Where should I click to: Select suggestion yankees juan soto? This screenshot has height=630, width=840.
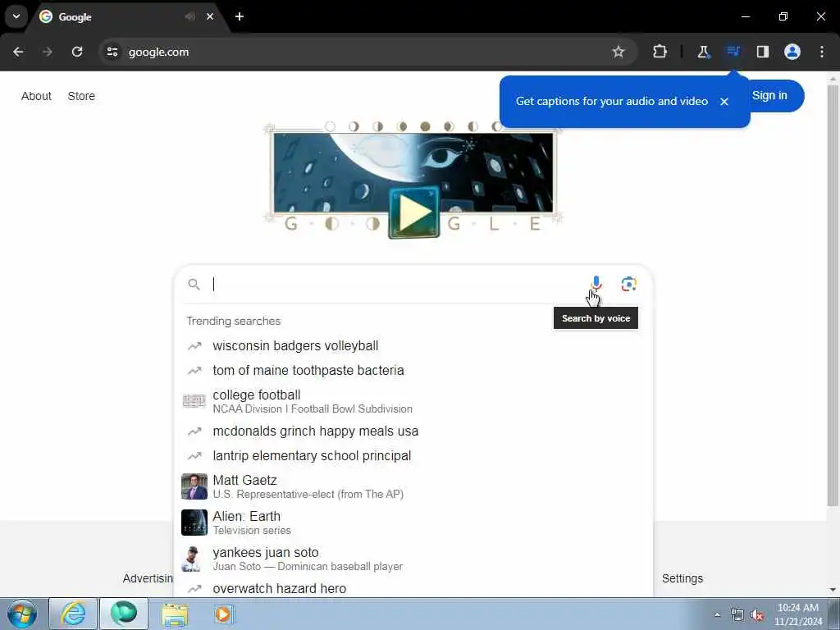click(413, 558)
